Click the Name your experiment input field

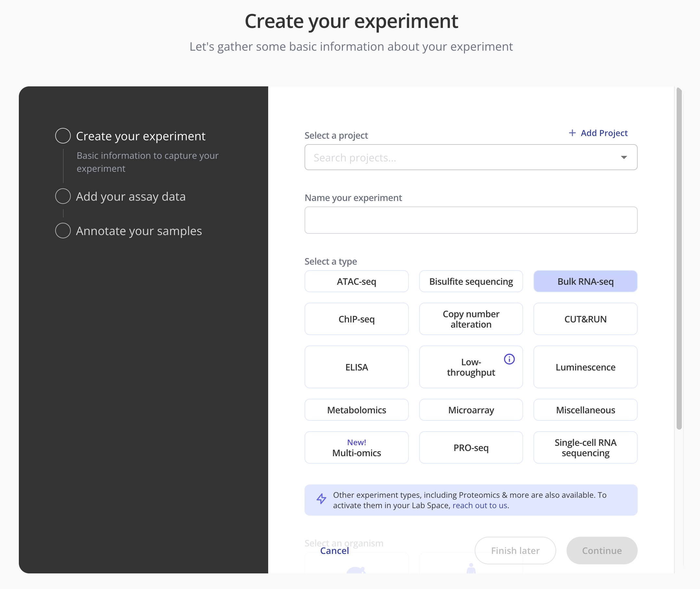471,220
